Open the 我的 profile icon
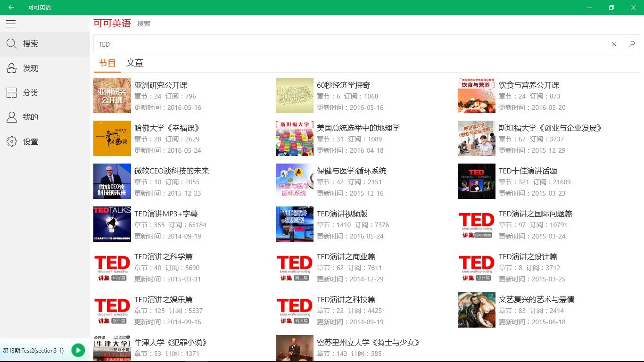This screenshot has width=644, height=362. [12, 117]
